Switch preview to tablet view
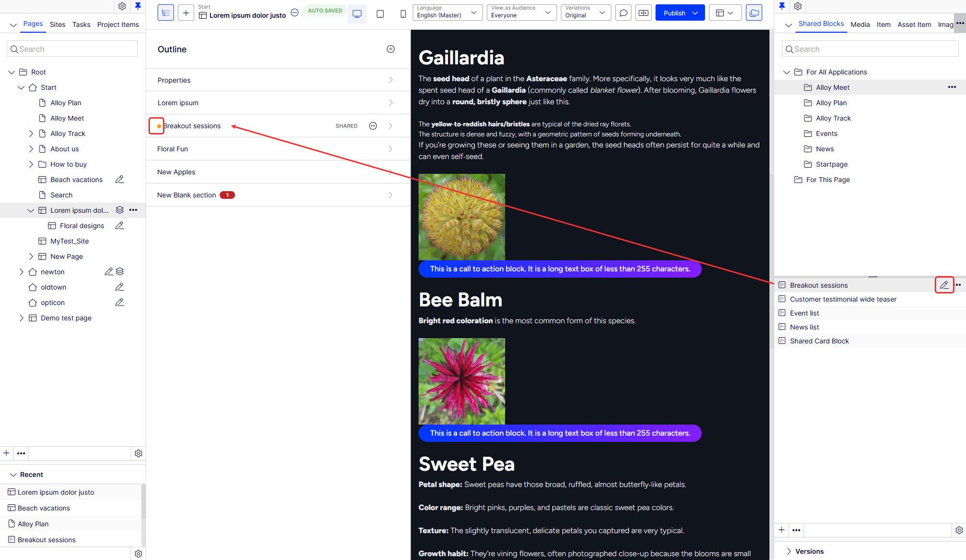Image resolution: width=966 pixels, height=560 pixels. coord(380,13)
